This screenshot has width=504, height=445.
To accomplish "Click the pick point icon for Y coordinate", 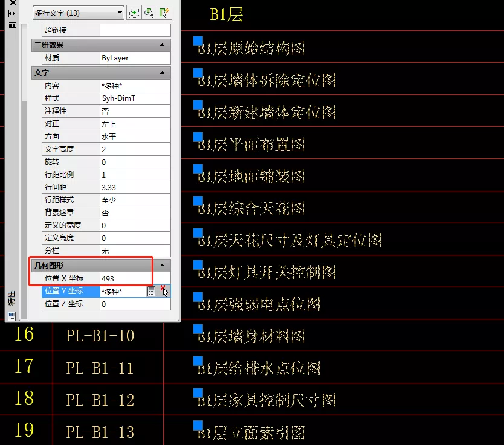I will [164, 291].
